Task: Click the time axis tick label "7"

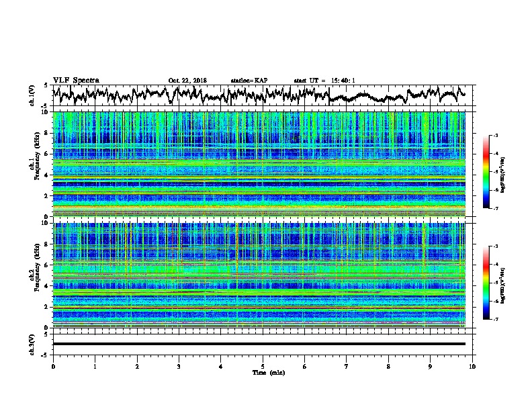Action: pyautogui.click(x=347, y=367)
